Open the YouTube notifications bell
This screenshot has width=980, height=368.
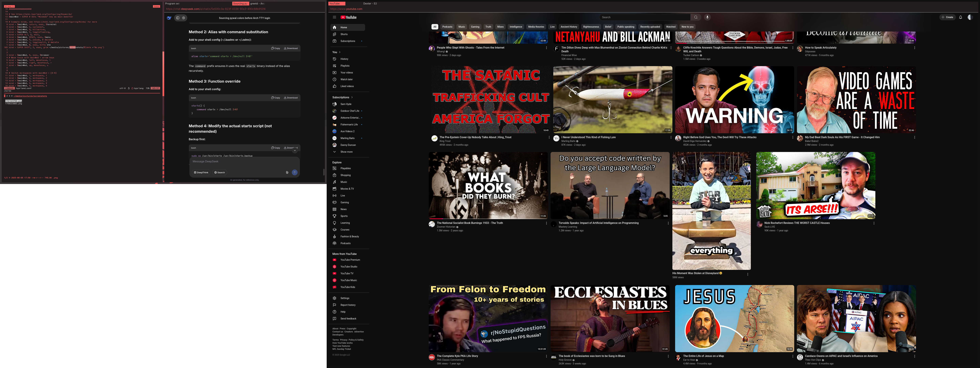click(960, 17)
